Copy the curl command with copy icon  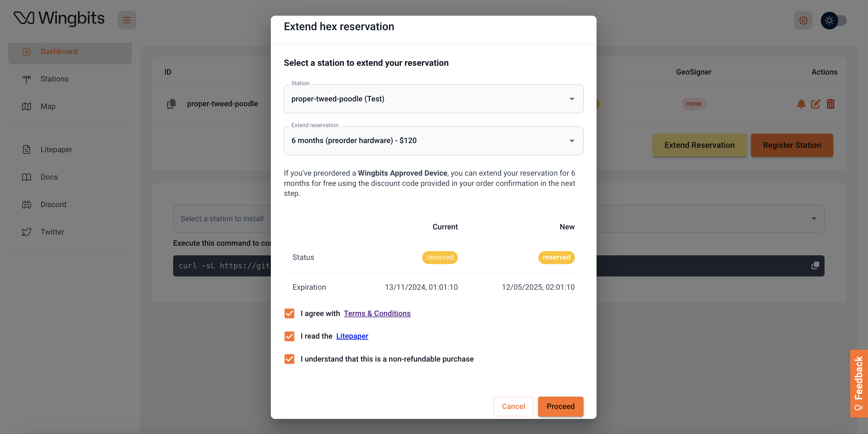(x=815, y=266)
